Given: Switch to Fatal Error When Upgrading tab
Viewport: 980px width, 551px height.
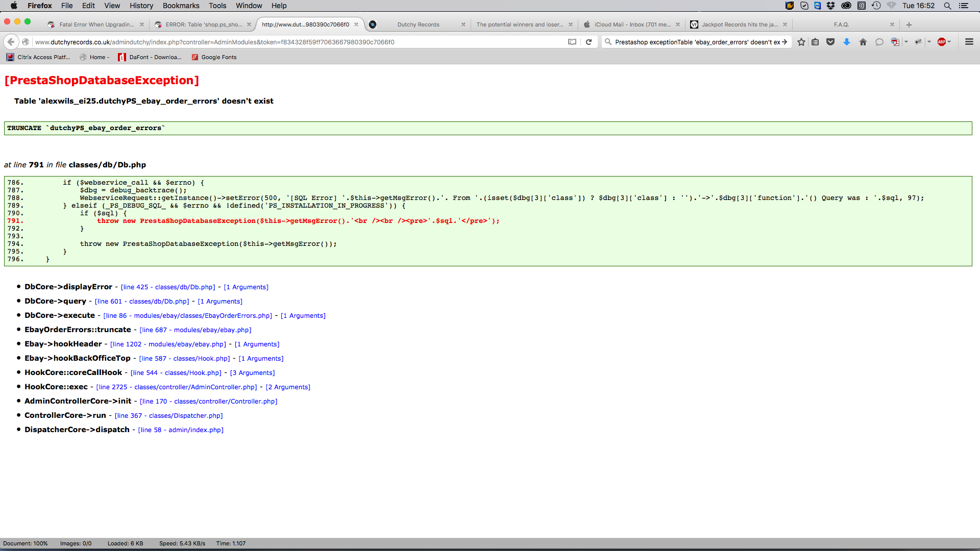Looking at the screenshot, I should click(x=96, y=24).
